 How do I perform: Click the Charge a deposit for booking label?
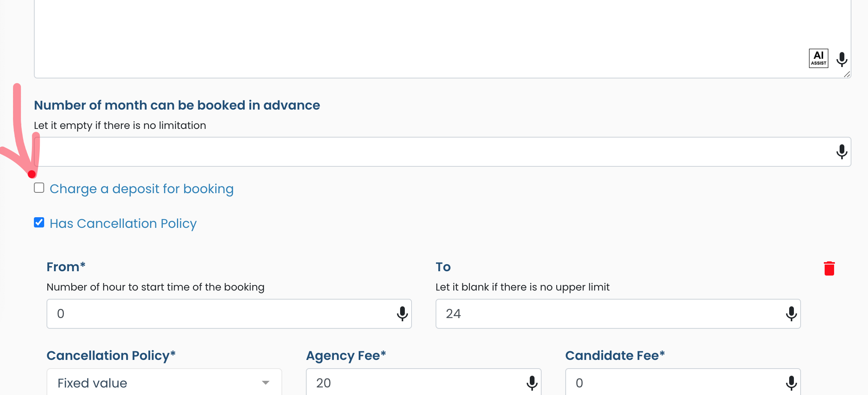point(142,189)
